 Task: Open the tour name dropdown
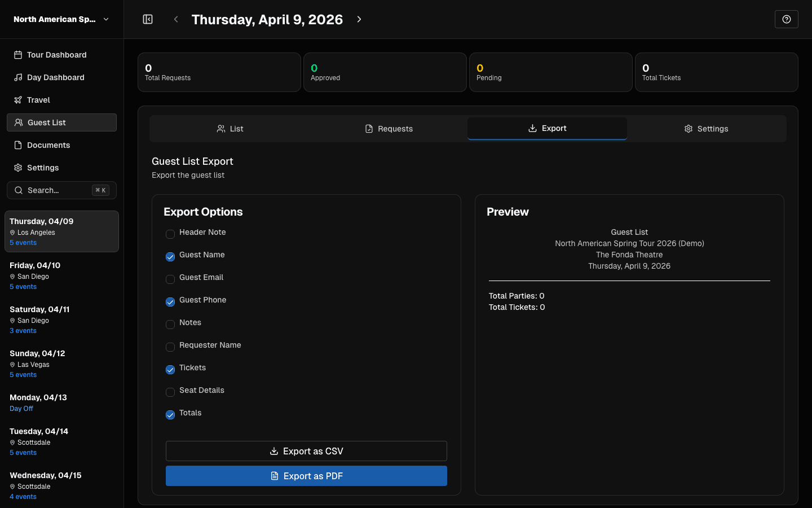(x=106, y=19)
